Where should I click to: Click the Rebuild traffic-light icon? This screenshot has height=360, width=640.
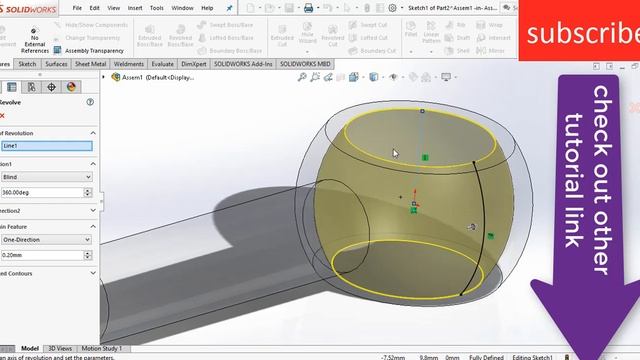(367, 8)
